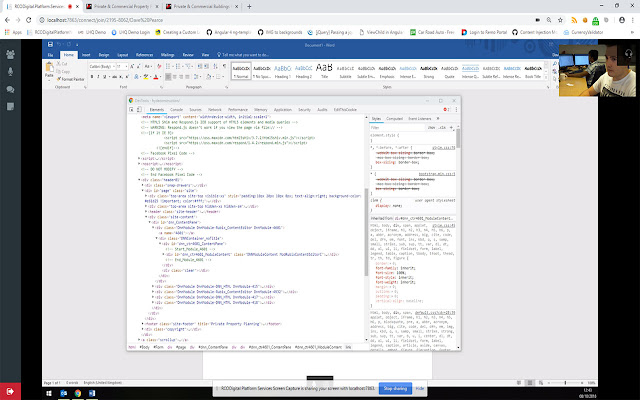640x400 pixels.
Task: Open the chat bubble icon in sidebar
Action: click(10, 89)
